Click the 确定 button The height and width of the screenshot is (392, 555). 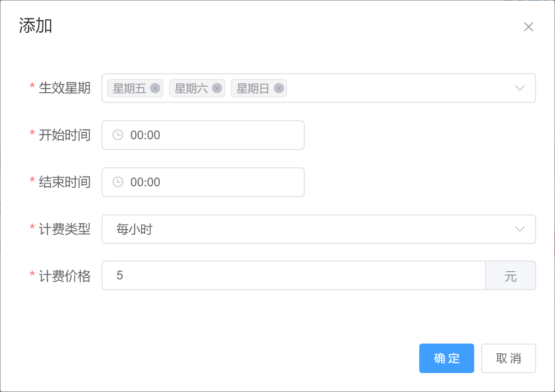coord(446,358)
